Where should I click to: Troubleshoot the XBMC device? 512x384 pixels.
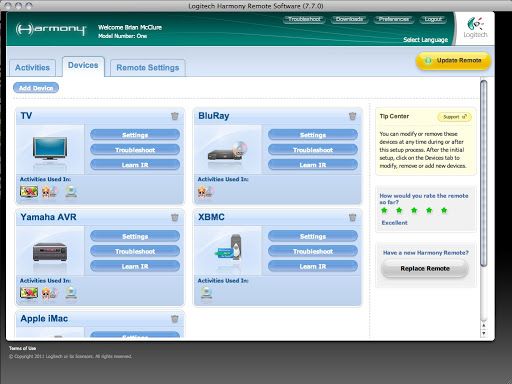pos(313,251)
